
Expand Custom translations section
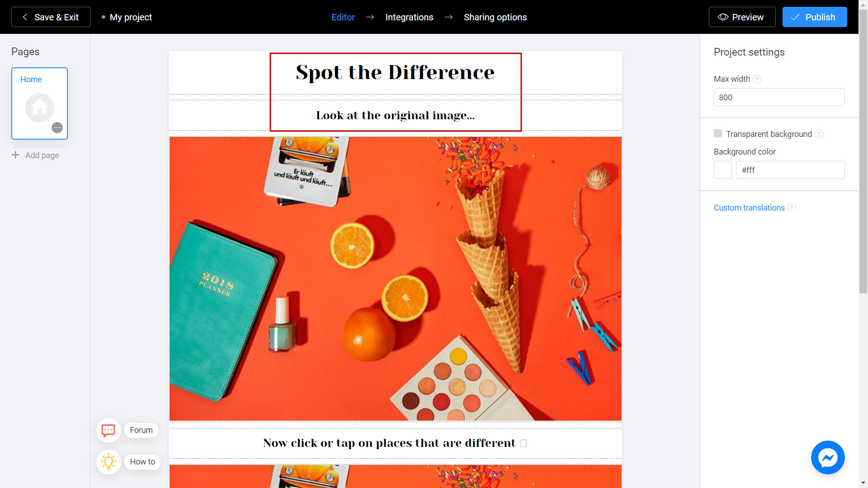(x=750, y=207)
